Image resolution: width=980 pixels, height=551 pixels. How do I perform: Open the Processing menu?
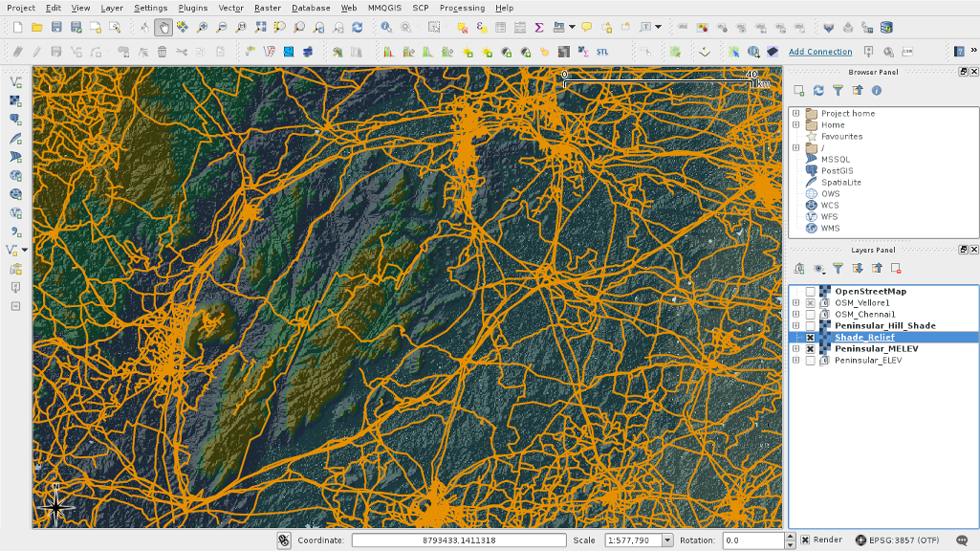point(461,8)
